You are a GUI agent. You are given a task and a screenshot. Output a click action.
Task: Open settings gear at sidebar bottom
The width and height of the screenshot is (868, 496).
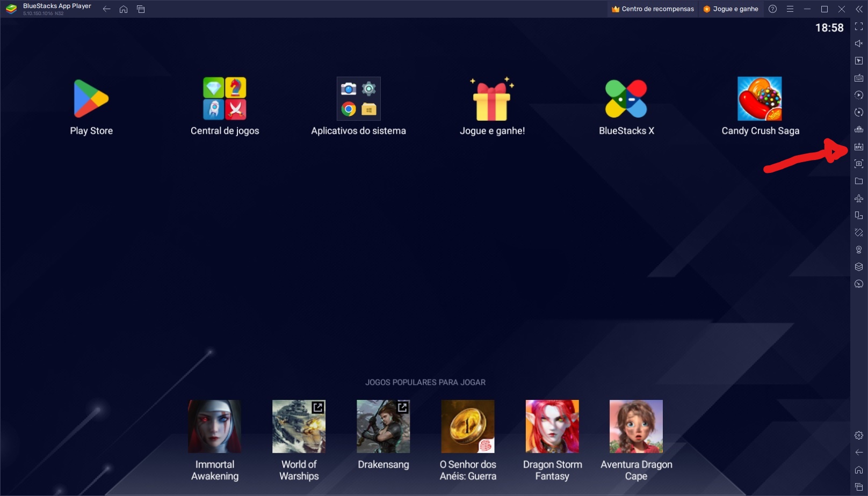point(859,435)
